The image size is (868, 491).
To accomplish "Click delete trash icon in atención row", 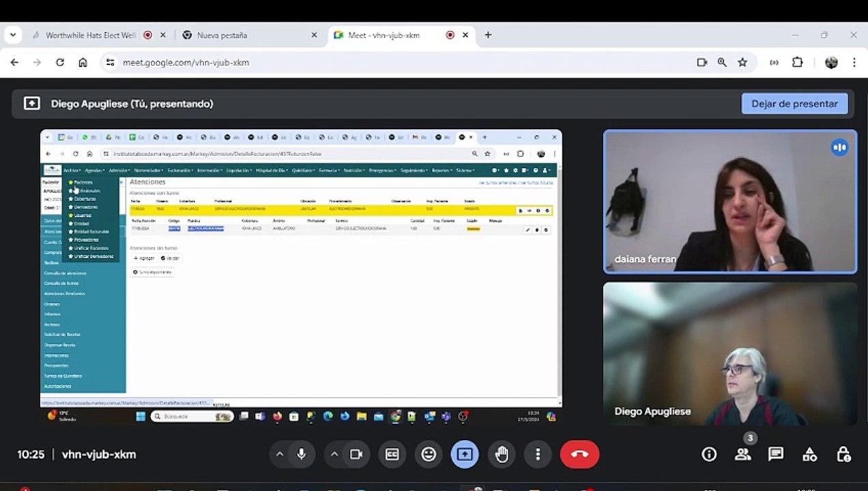I will pyautogui.click(x=536, y=230).
